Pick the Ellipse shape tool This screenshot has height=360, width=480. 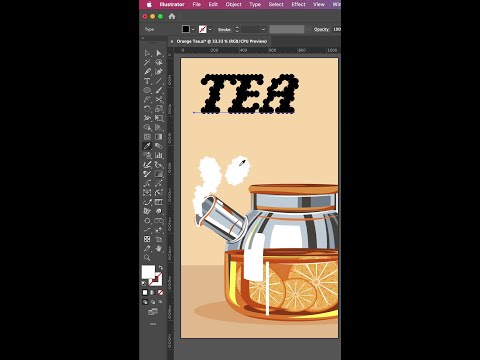pyautogui.click(x=147, y=90)
